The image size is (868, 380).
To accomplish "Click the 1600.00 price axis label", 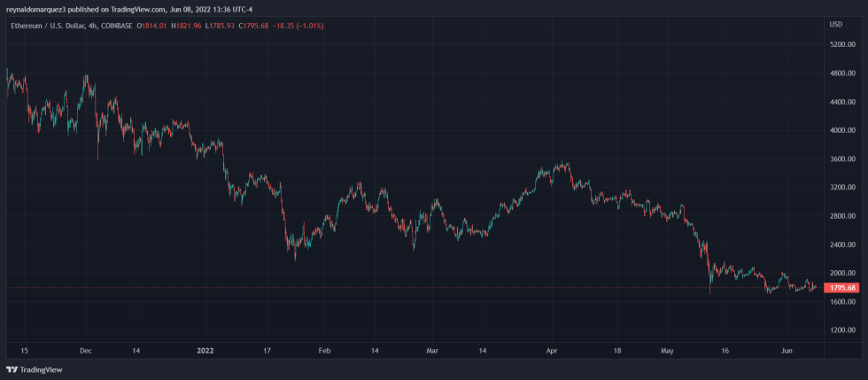I will 842,302.
